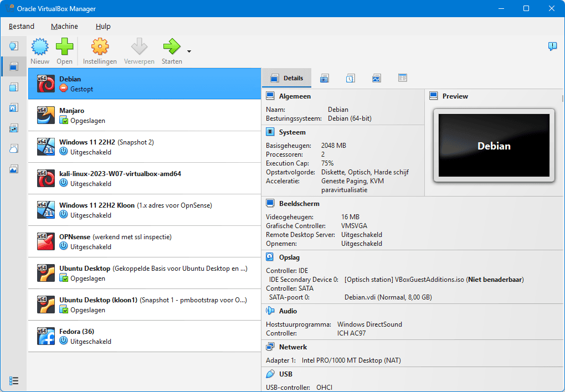Open the Hulp menu
565x392 pixels.
(102, 26)
